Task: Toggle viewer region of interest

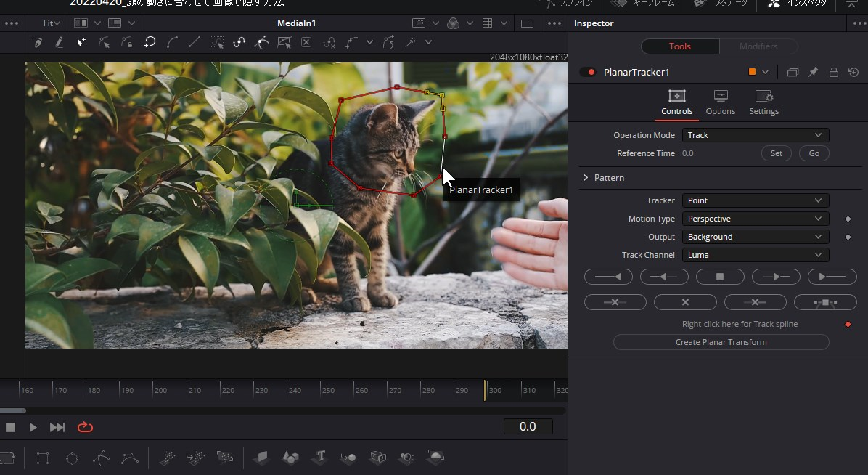Action: pyautogui.click(x=419, y=23)
